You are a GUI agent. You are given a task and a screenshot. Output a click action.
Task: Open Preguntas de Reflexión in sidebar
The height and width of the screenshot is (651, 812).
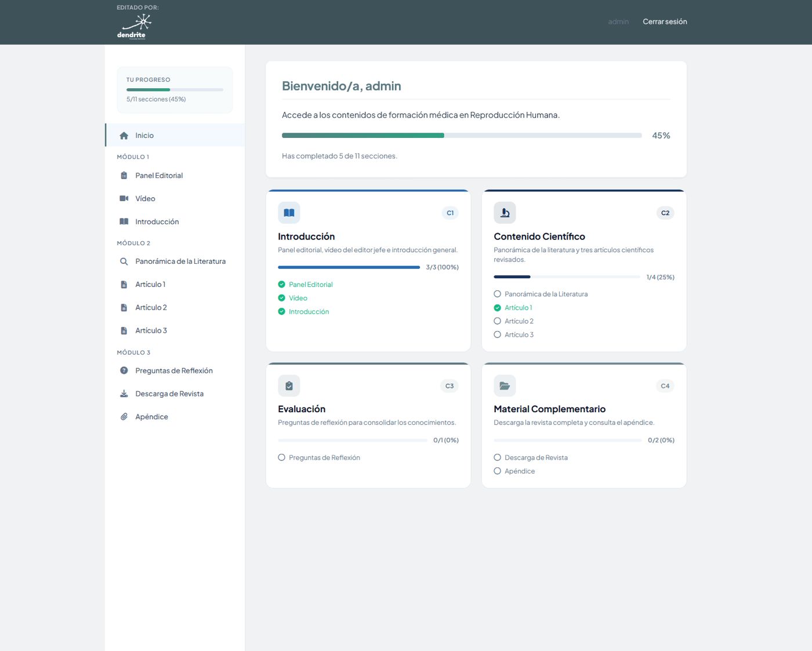[x=175, y=370]
